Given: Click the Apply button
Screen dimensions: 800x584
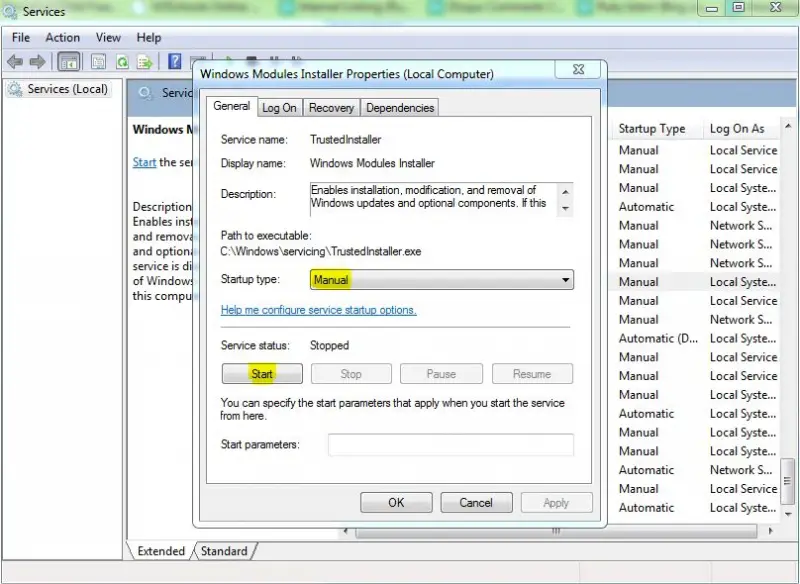Looking at the screenshot, I should pyautogui.click(x=556, y=502).
